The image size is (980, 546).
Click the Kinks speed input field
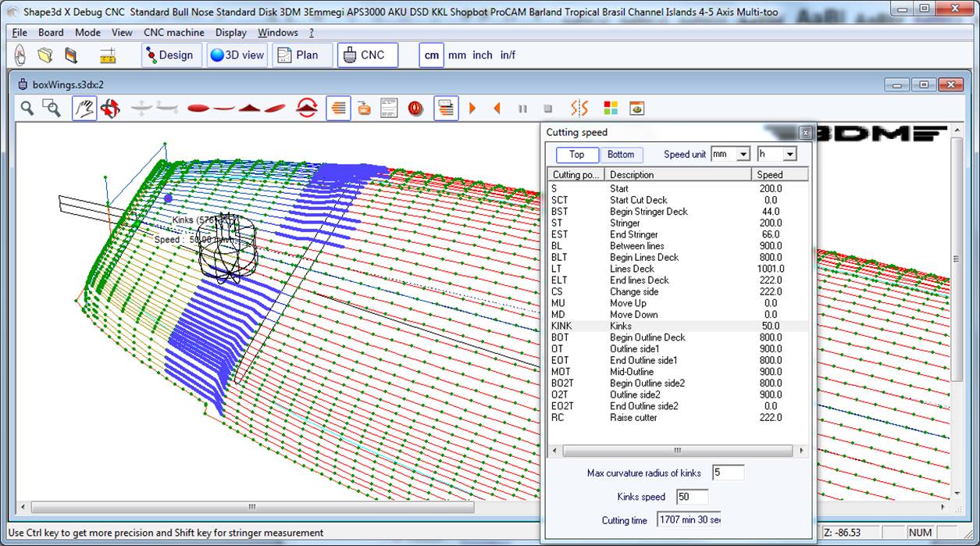[692, 497]
